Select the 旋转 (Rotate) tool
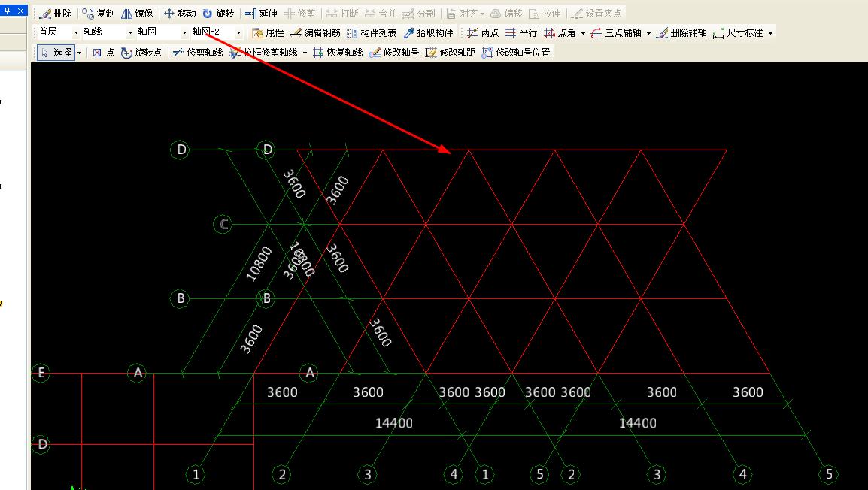The height and width of the screenshot is (490, 868). click(218, 13)
